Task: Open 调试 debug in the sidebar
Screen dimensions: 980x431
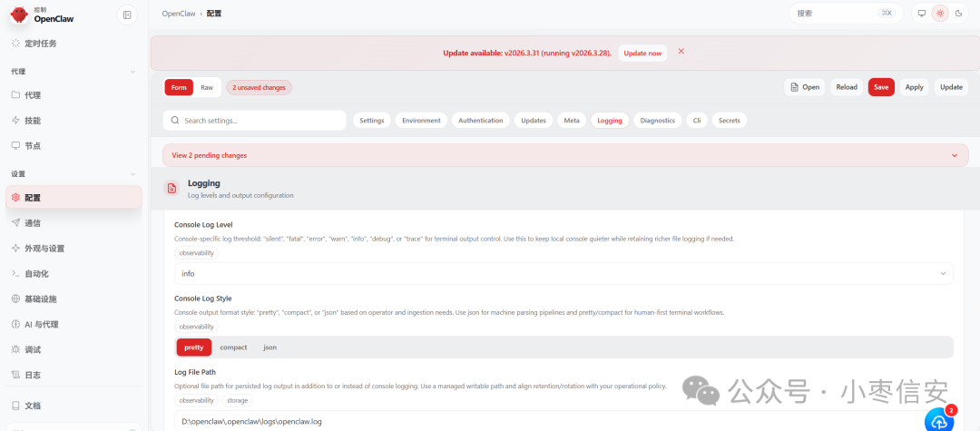Action: pyautogui.click(x=73, y=350)
